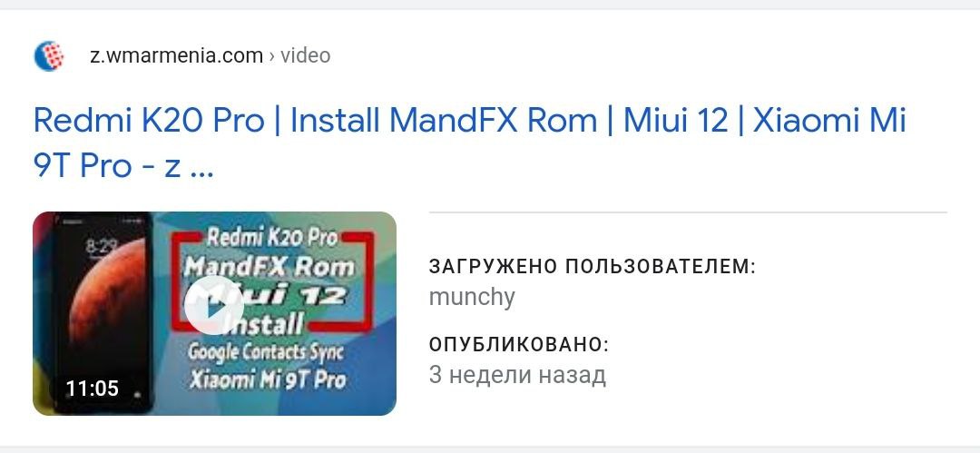Click the 8:29 lock screen clock in thumbnail
This screenshot has width=980, height=453.
102,246
